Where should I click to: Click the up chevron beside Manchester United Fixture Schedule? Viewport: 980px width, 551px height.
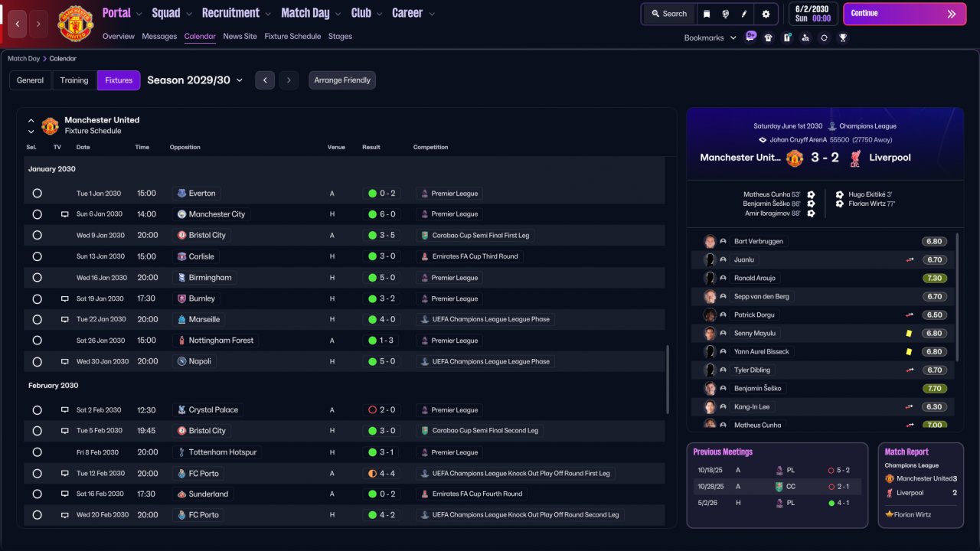[x=31, y=120]
